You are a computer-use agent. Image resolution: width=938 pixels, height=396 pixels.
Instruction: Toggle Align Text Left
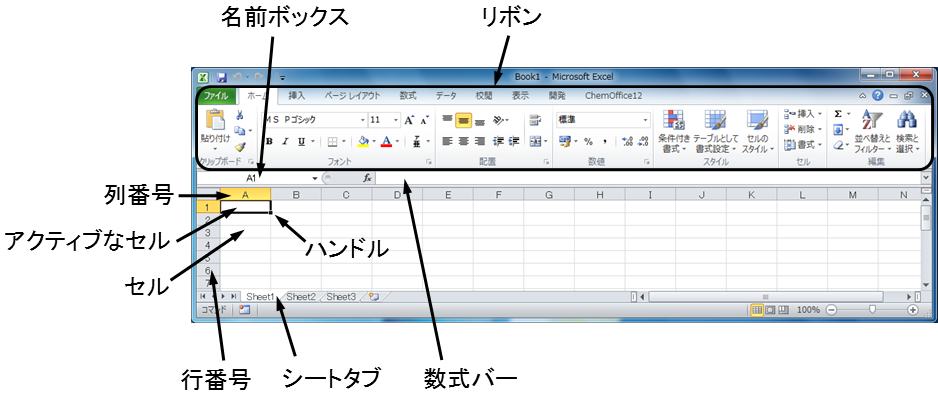click(447, 142)
